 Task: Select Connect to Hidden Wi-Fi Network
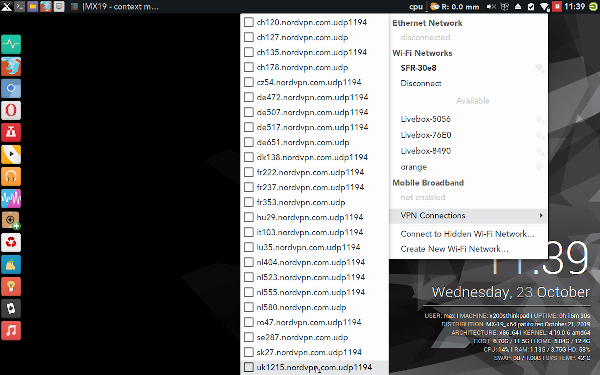point(467,234)
